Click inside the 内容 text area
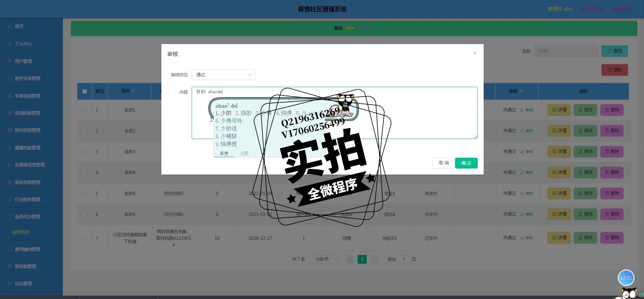This screenshot has height=299, width=644. point(334,113)
